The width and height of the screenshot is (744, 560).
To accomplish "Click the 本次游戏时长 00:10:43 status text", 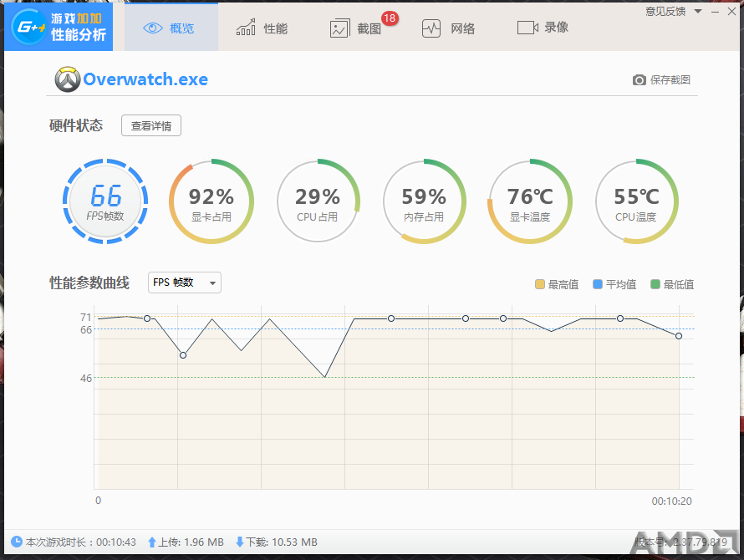I will pos(80,542).
